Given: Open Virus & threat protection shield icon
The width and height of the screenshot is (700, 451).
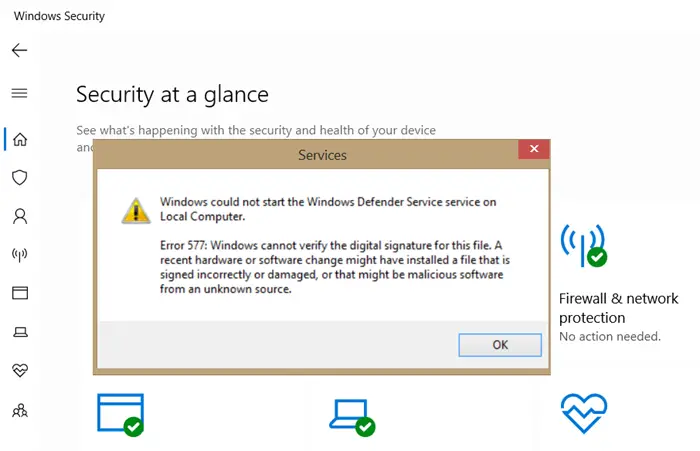Looking at the screenshot, I should pos(20,178).
